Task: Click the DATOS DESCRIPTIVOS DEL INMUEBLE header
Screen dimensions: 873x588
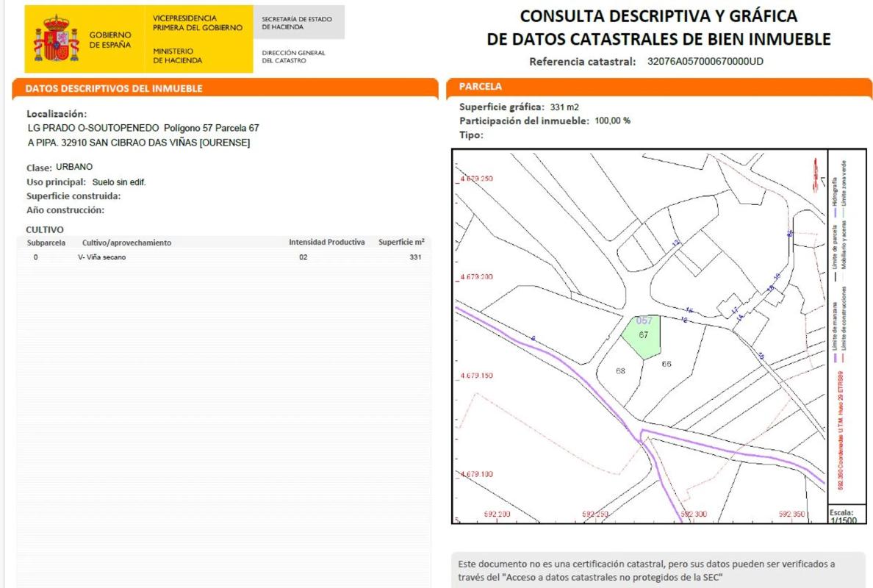Action: click(x=114, y=89)
